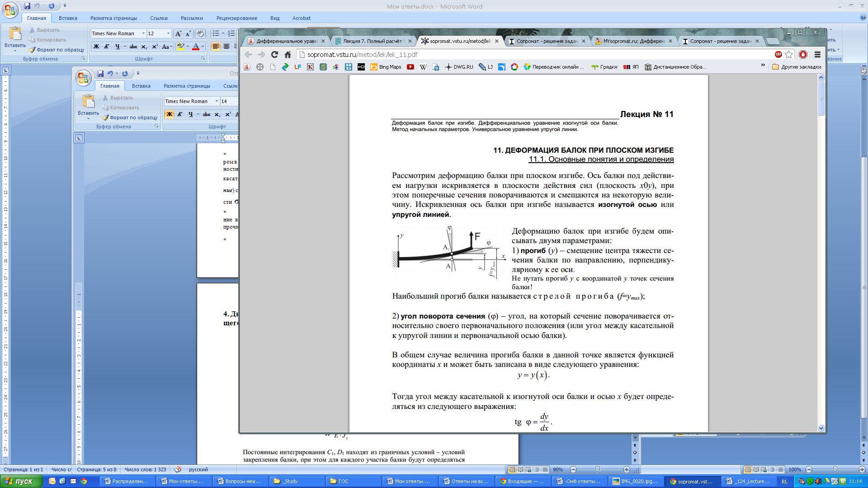Click help question mark in Word
This screenshot has width=868, height=488.
pyautogui.click(x=863, y=18)
